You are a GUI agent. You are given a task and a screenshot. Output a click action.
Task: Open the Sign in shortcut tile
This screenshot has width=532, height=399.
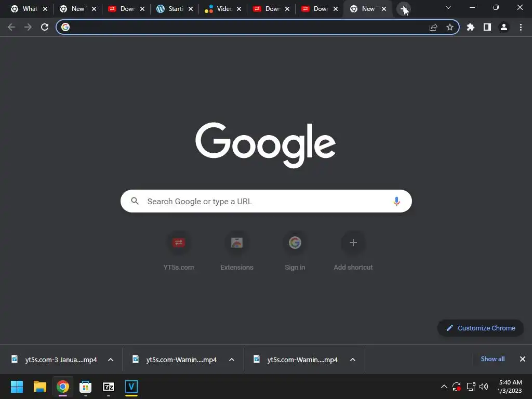point(295,250)
